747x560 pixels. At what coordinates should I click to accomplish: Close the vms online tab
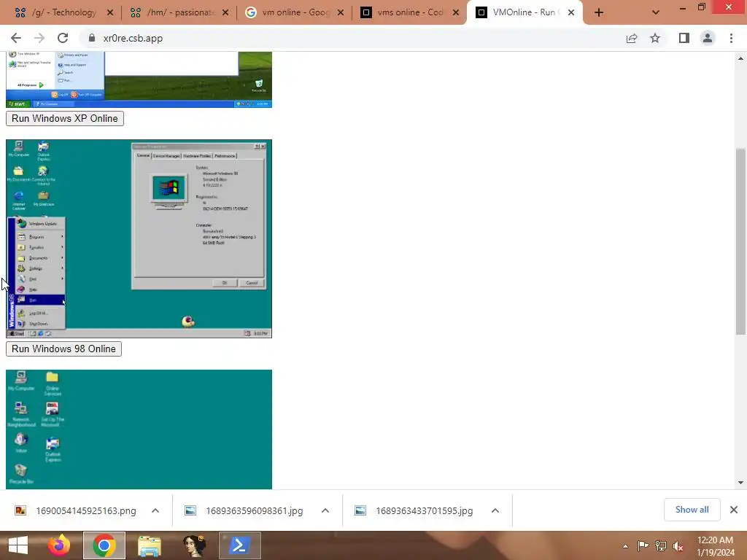(x=456, y=13)
